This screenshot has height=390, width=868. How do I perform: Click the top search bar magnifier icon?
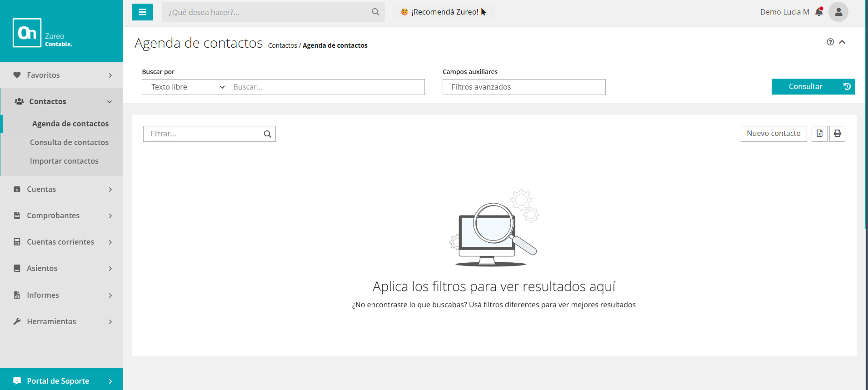375,12
